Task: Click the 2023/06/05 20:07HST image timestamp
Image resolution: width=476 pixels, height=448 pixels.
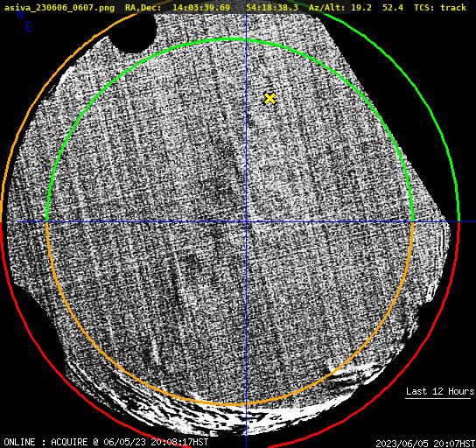Action: coord(425,444)
